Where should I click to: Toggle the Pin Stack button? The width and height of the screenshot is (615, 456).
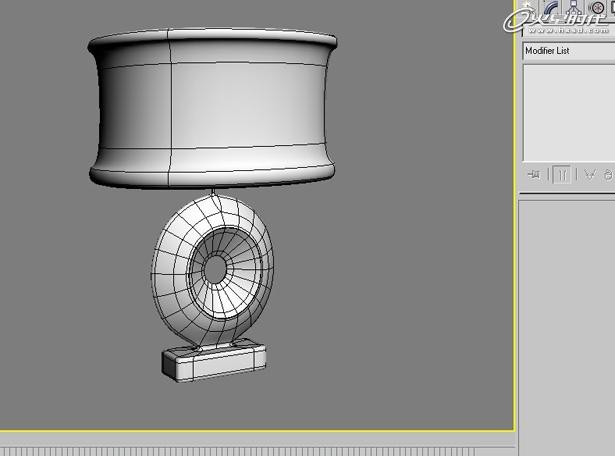(535, 174)
